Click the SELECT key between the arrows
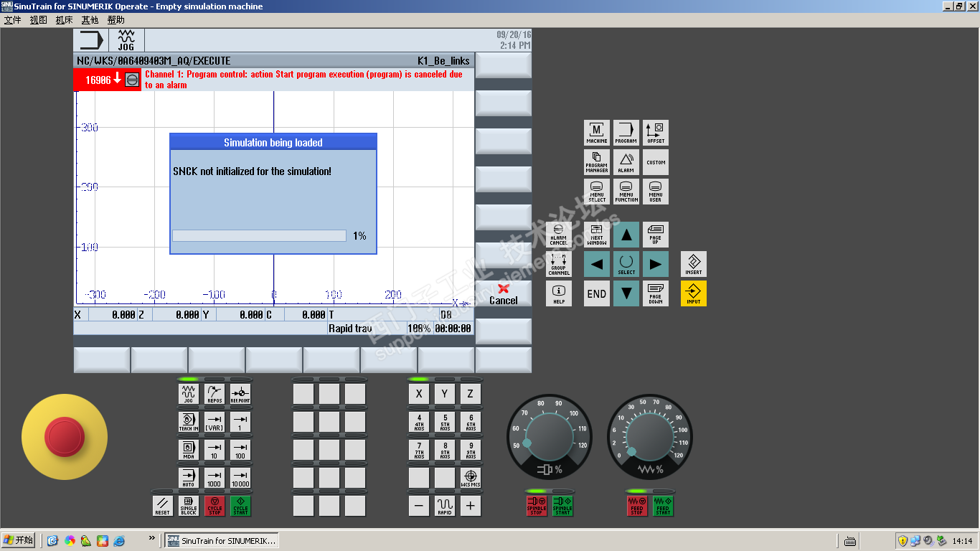The width and height of the screenshot is (980, 551). (626, 264)
